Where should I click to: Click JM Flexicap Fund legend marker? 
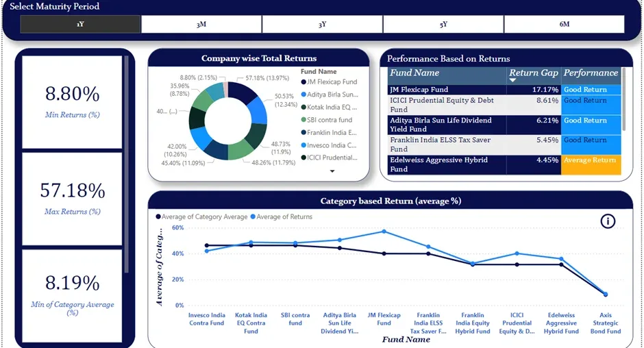tap(303, 82)
